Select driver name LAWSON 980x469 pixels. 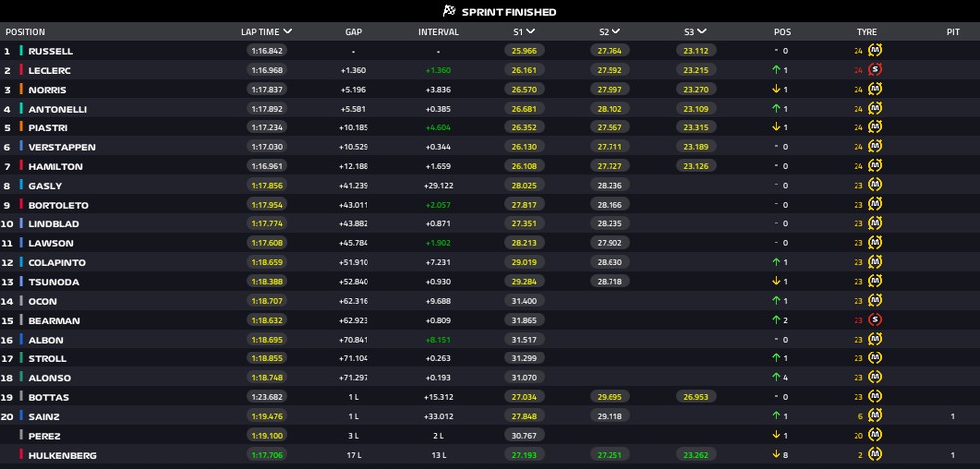(51, 244)
